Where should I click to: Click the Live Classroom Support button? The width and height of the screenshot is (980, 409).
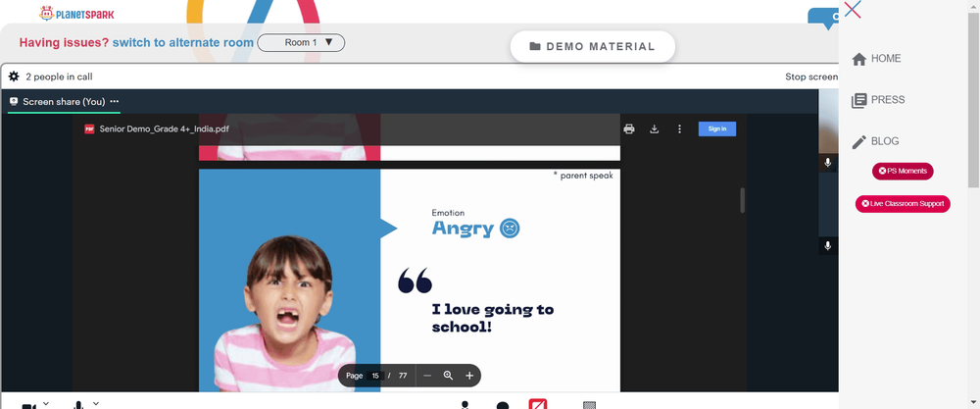coord(903,203)
